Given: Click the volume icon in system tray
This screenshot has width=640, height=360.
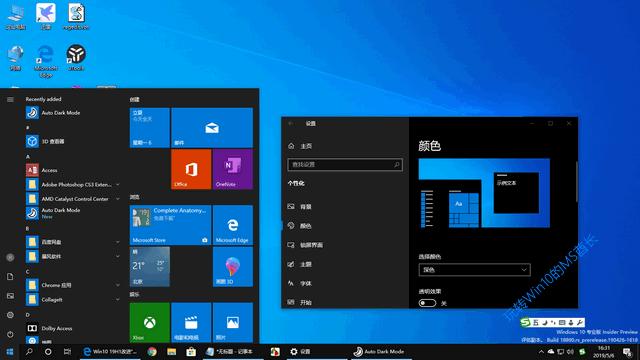Looking at the screenshot, I should [570, 351].
